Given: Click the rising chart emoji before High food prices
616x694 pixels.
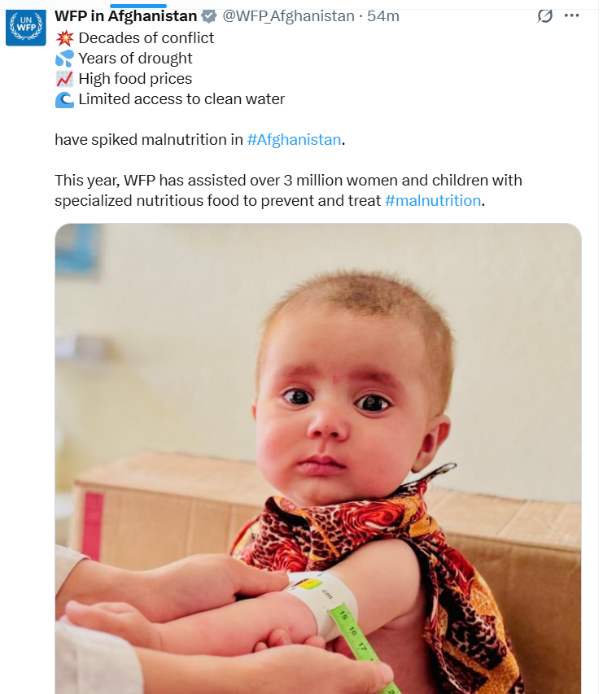Looking at the screenshot, I should pos(64,79).
